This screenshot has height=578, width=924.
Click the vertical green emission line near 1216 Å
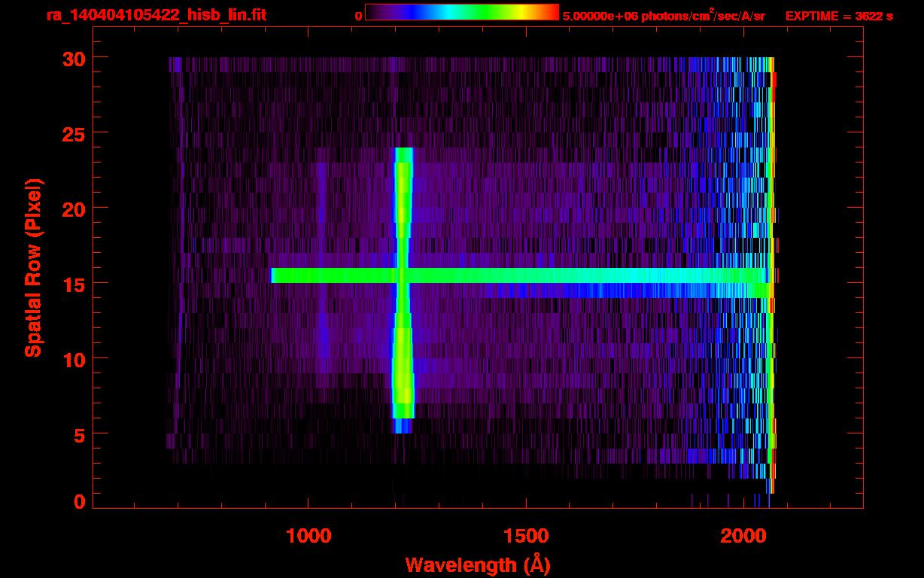tap(403, 290)
